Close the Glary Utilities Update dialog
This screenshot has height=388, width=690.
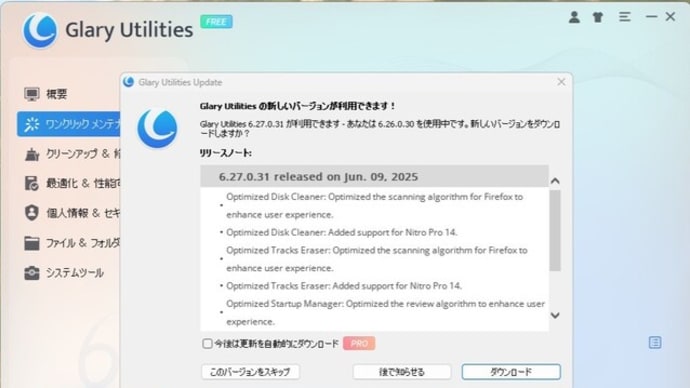click(561, 82)
